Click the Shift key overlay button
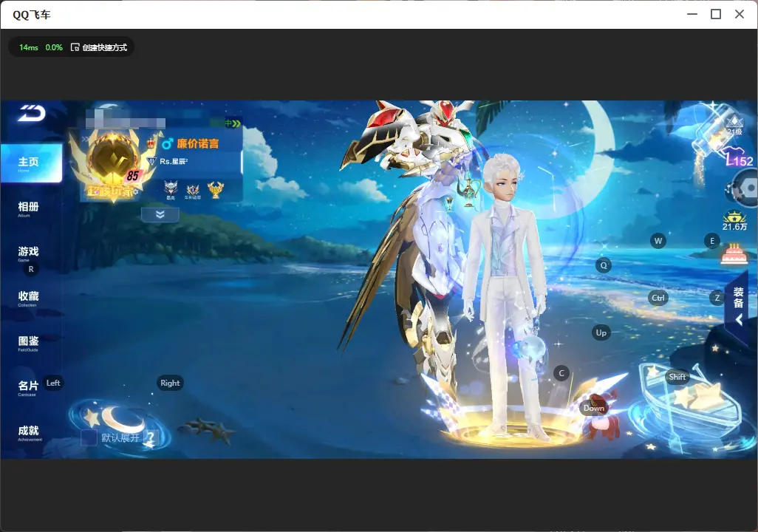 click(677, 377)
